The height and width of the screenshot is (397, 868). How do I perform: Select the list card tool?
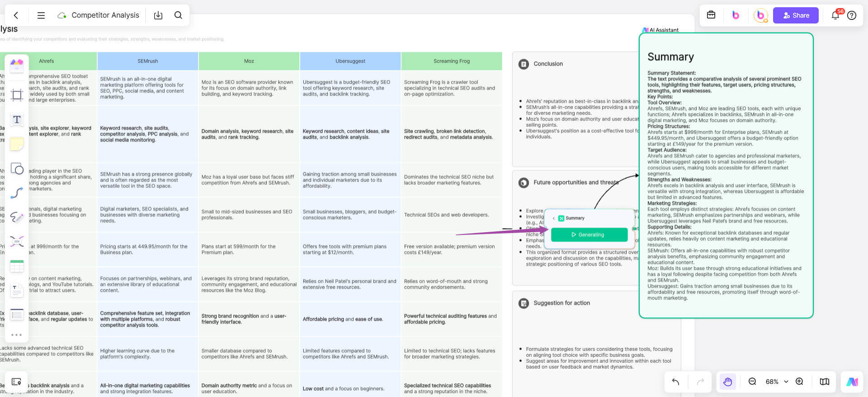17,315
